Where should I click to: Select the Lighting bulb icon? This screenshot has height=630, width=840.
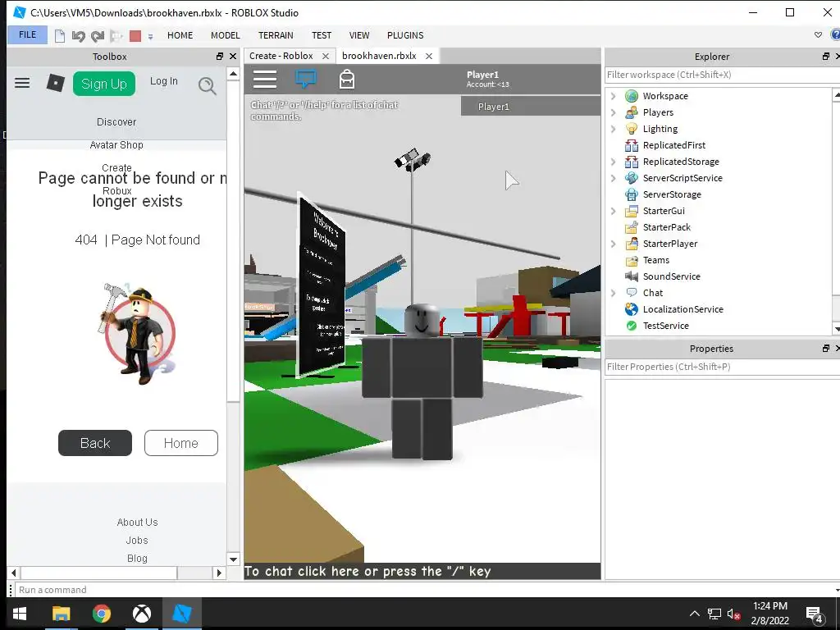point(632,129)
